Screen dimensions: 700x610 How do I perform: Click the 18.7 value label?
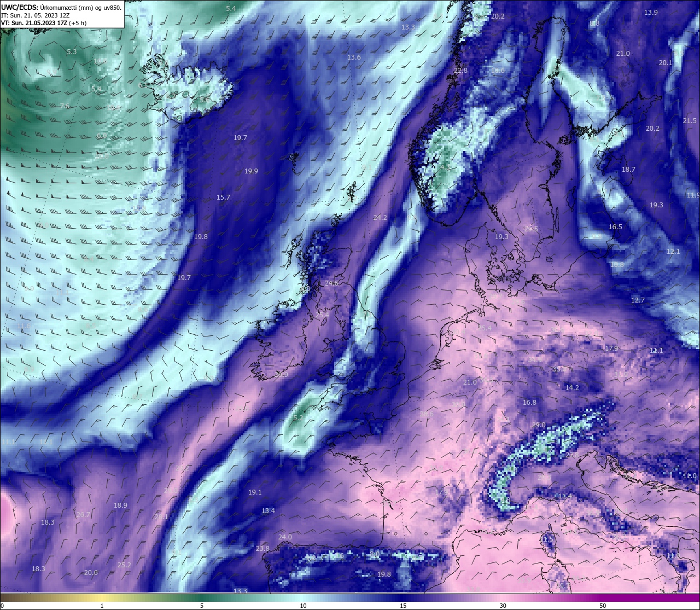pyautogui.click(x=628, y=170)
